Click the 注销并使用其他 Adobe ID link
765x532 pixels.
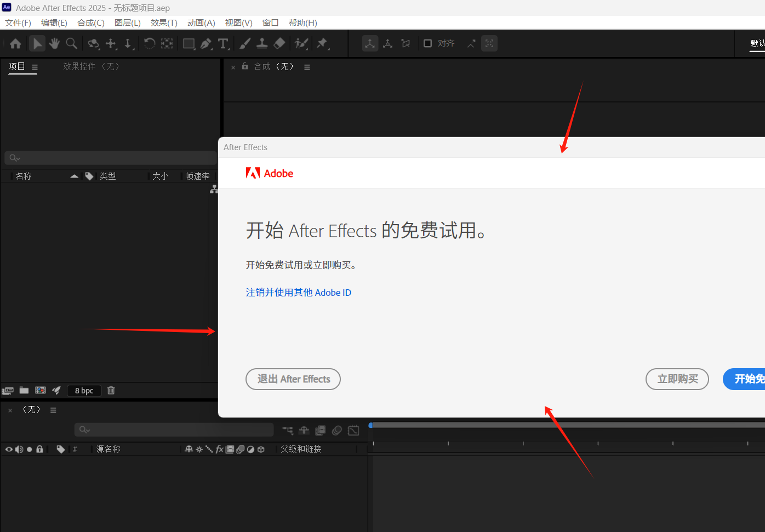[299, 292]
